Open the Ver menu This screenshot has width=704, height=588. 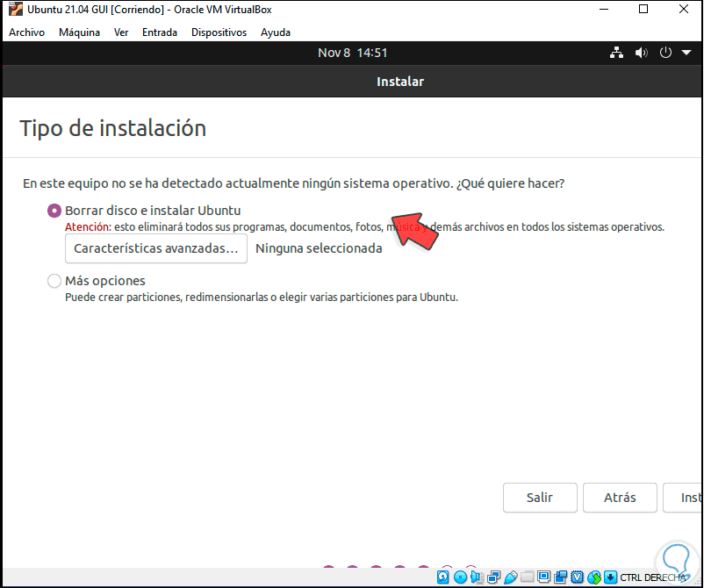point(121,32)
